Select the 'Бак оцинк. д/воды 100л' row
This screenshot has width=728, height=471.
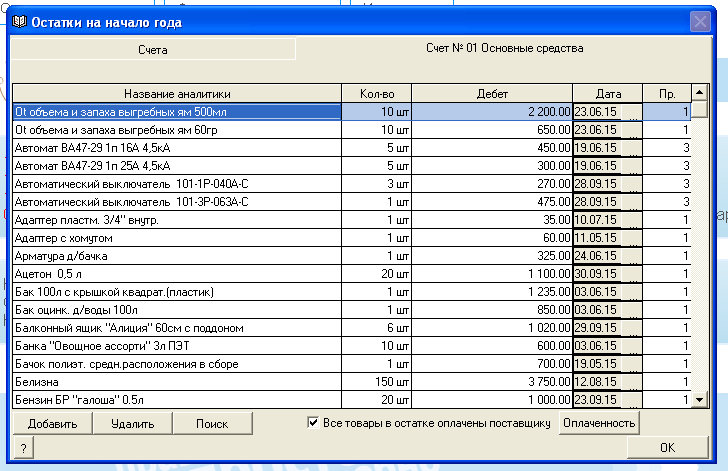177,310
